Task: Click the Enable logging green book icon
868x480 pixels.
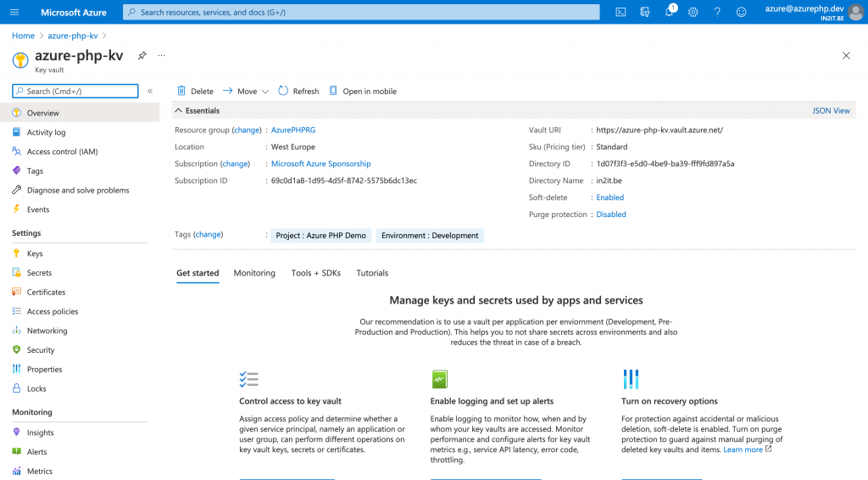Action: click(x=440, y=379)
